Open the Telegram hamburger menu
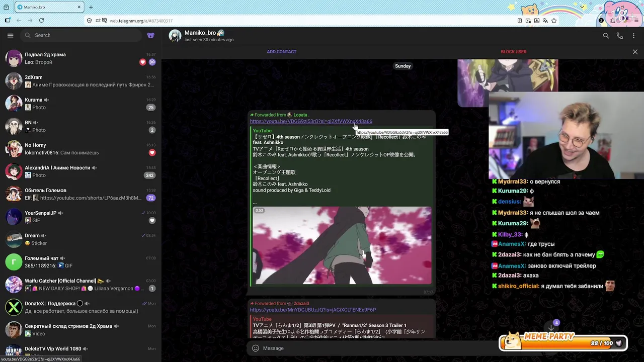 [10, 35]
